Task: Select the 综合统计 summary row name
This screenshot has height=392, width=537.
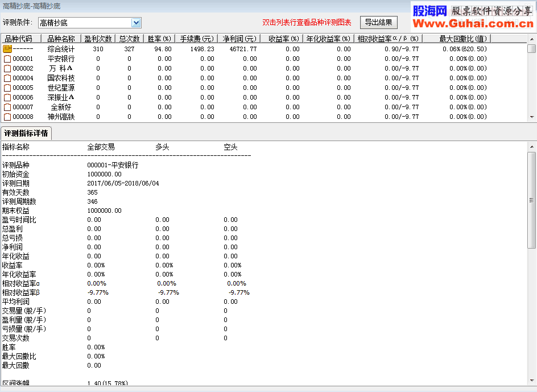Action: (x=61, y=49)
